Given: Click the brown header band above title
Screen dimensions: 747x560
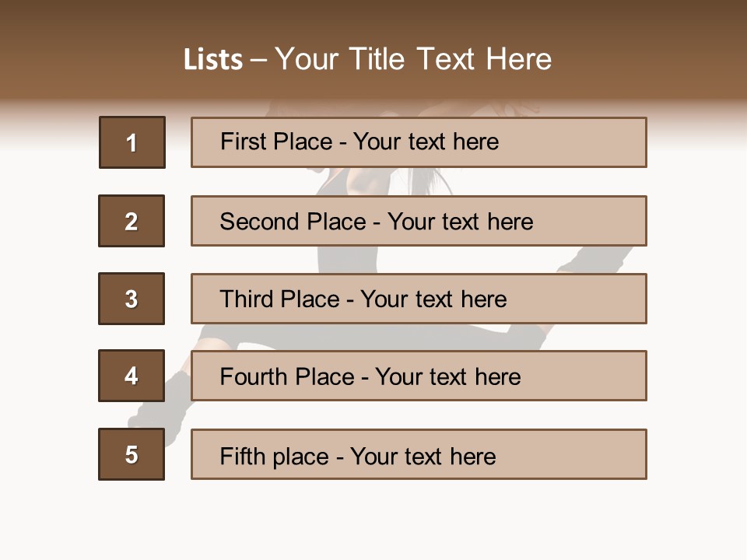Looking at the screenshot, I should pyautogui.click(x=373, y=19).
